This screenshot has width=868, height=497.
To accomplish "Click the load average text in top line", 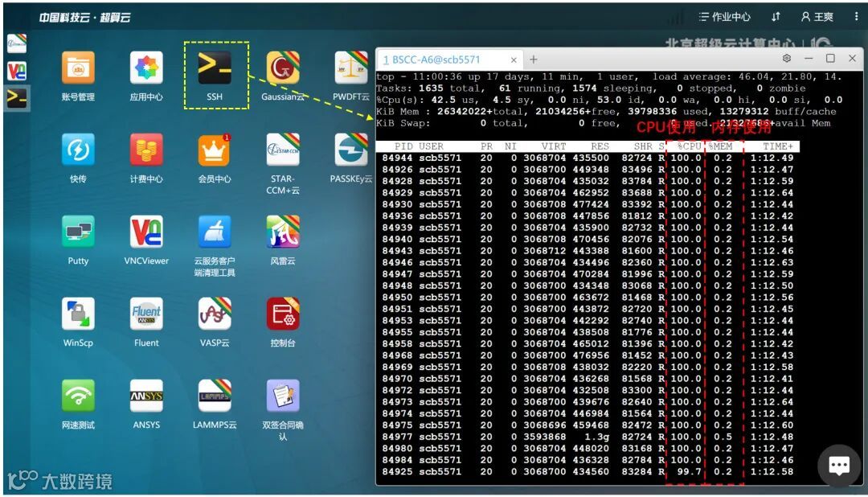I will coord(747,76).
